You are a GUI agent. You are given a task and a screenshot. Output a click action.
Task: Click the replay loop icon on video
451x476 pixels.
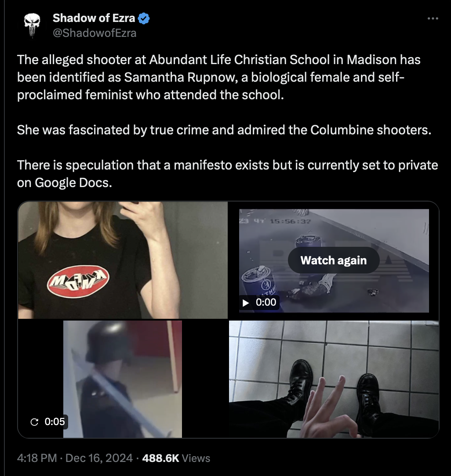click(35, 422)
